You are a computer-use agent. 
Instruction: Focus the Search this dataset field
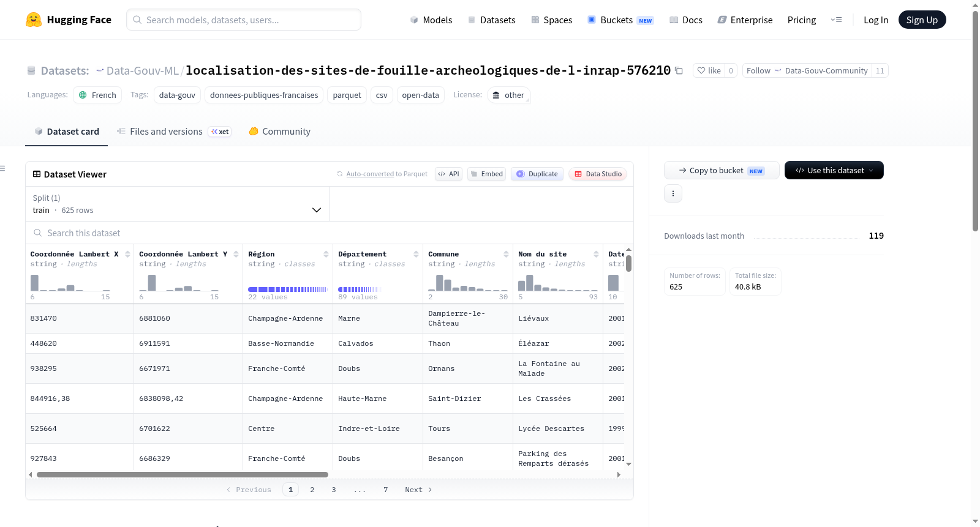coord(330,233)
